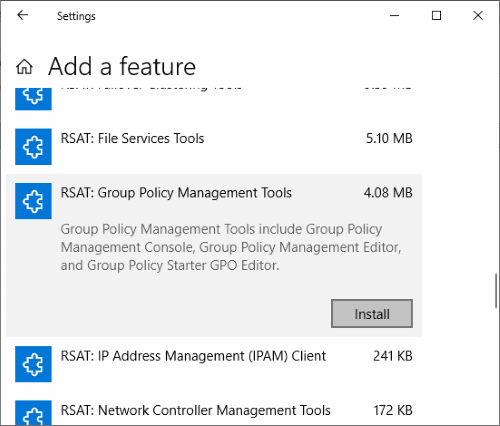Go back with the arrow in Settings
The width and height of the screenshot is (500, 426).
pos(23,15)
